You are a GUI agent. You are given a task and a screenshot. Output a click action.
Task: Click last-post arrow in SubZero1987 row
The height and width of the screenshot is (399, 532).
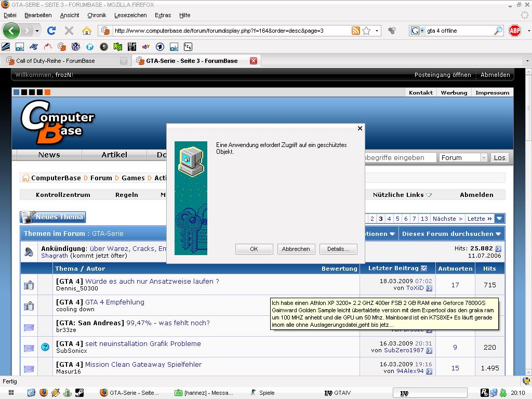[x=429, y=351]
